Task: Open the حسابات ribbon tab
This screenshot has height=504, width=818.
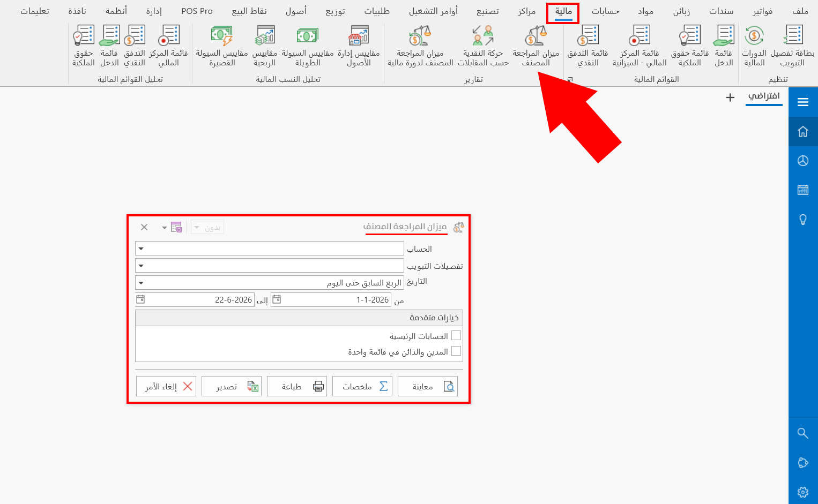Action: (x=606, y=11)
